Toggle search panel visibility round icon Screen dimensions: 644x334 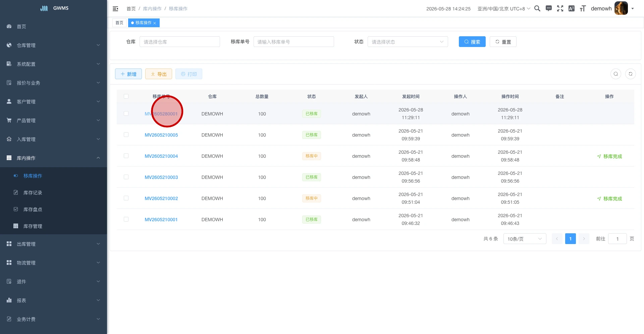click(x=616, y=74)
